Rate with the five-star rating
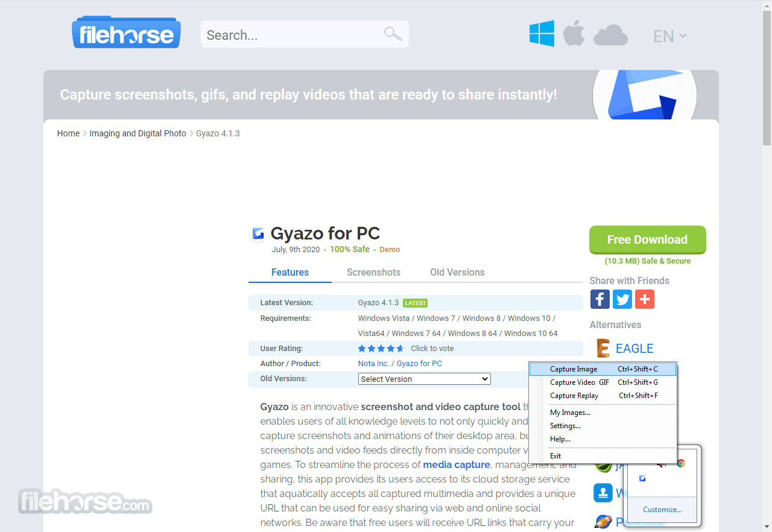 click(x=381, y=349)
